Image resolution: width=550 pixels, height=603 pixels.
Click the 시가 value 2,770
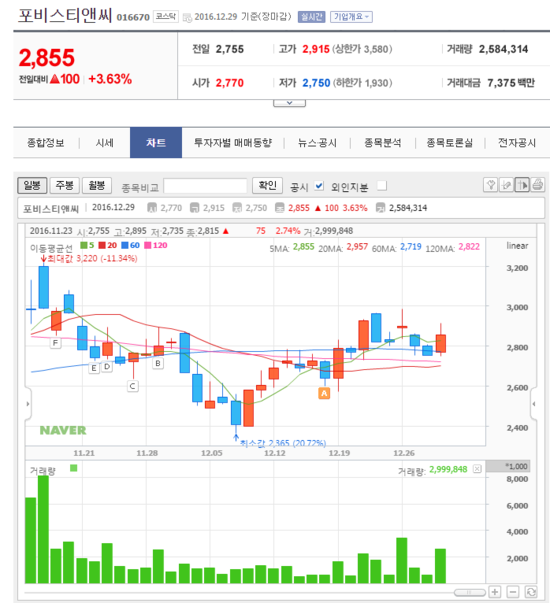point(230,83)
